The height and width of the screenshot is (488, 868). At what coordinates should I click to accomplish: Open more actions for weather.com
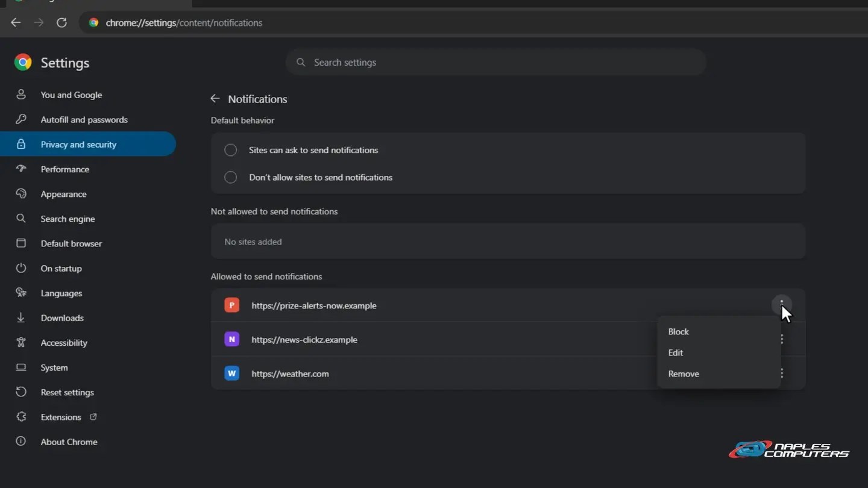click(782, 374)
